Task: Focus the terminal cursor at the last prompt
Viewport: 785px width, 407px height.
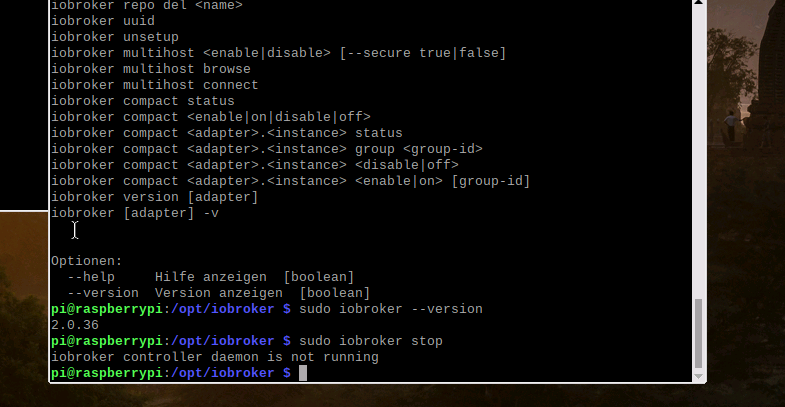Action: tap(303, 373)
